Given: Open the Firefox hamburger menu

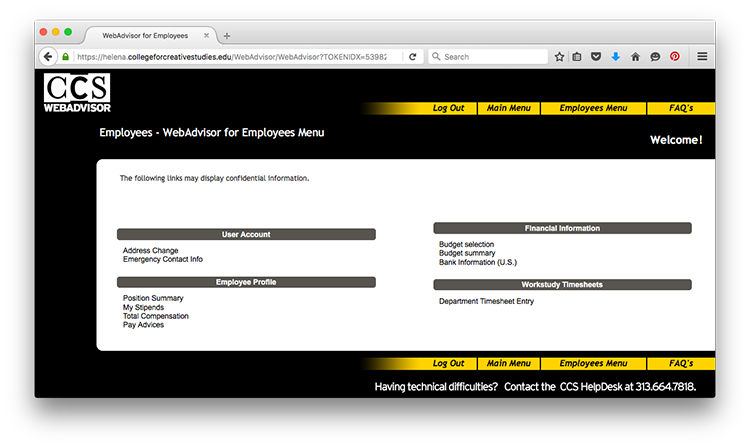Looking at the screenshot, I should coord(702,57).
